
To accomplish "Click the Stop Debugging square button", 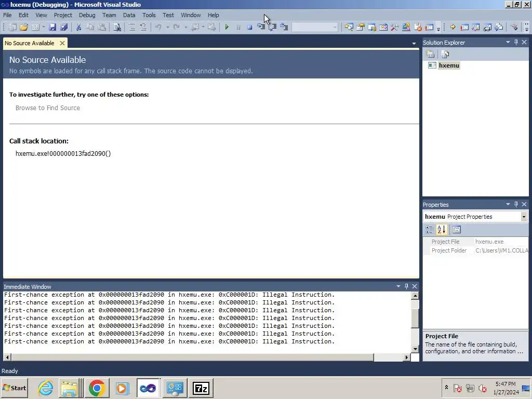I will coord(250,27).
